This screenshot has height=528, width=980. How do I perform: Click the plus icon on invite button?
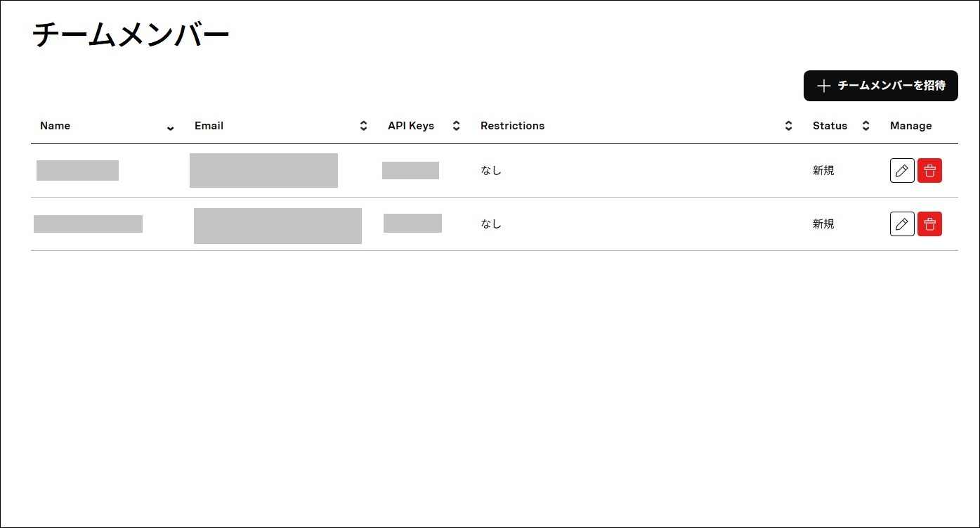pyautogui.click(x=824, y=86)
